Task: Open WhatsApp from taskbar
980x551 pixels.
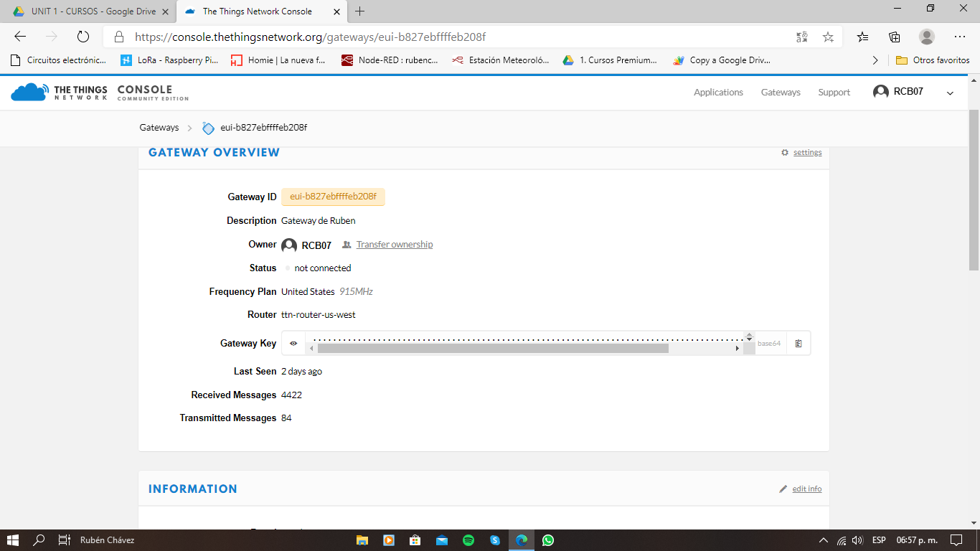Action: (x=548, y=540)
